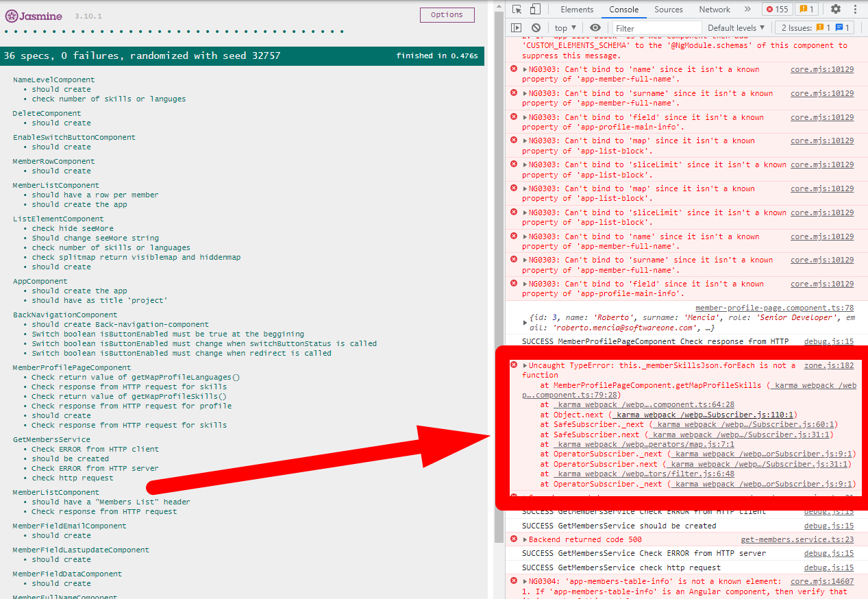Open the top JavaScript context dropdown
The width and height of the screenshot is (868, 599).
coord(566,28)
